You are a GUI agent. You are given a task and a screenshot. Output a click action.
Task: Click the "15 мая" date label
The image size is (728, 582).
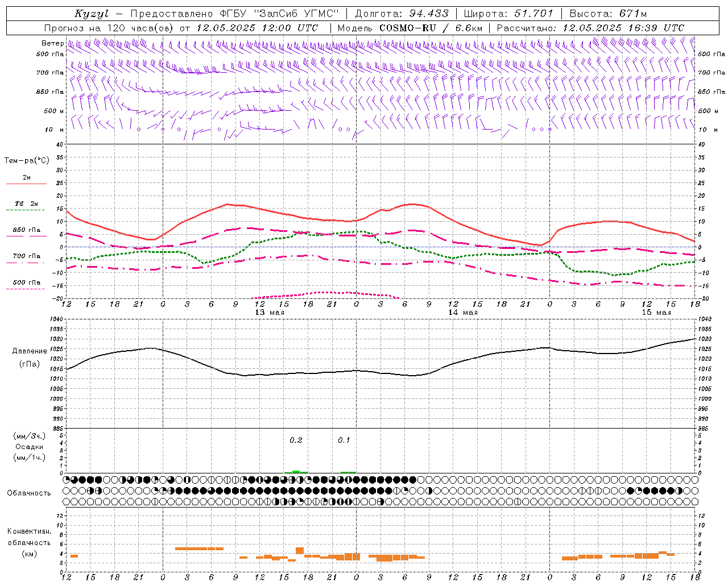[656, 313]
